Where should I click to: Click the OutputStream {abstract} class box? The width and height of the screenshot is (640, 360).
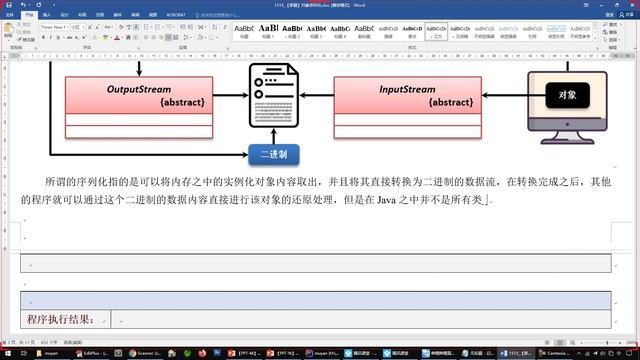pyautogui.click(x=139, y=107)
